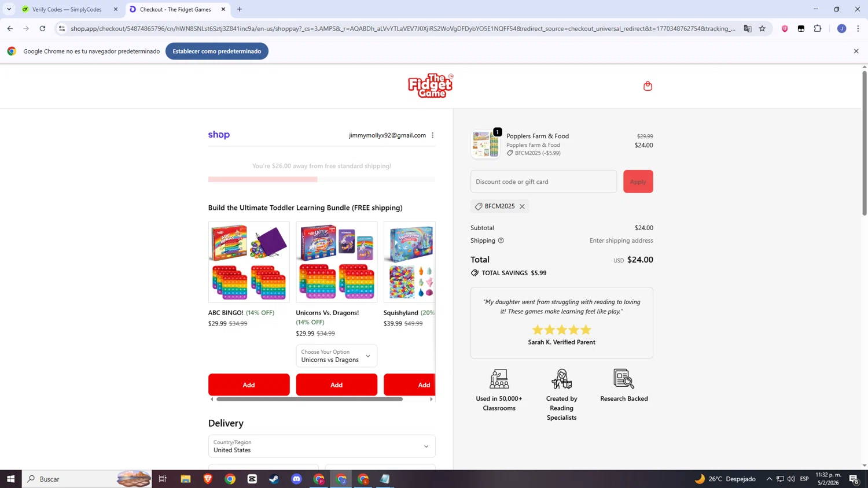Select Checkout - The Fidget Games tab
Viewport: 868px width, 488px height.
(175, 9)
